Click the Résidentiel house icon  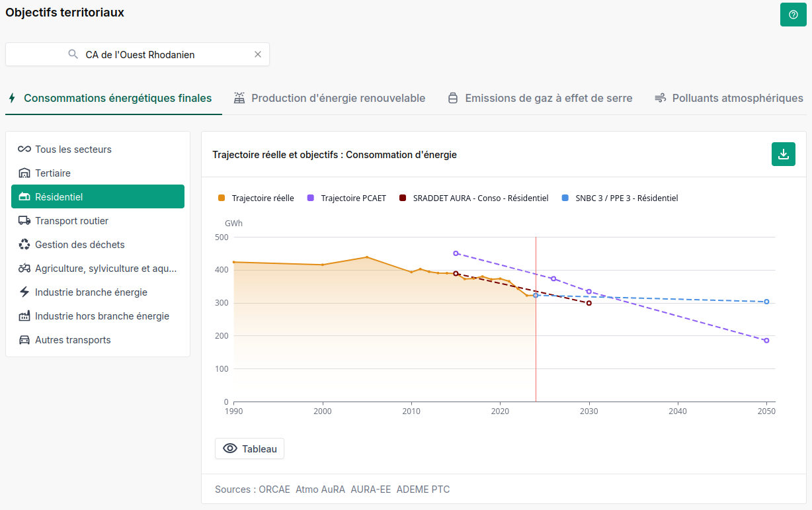[x=24, y=196]
